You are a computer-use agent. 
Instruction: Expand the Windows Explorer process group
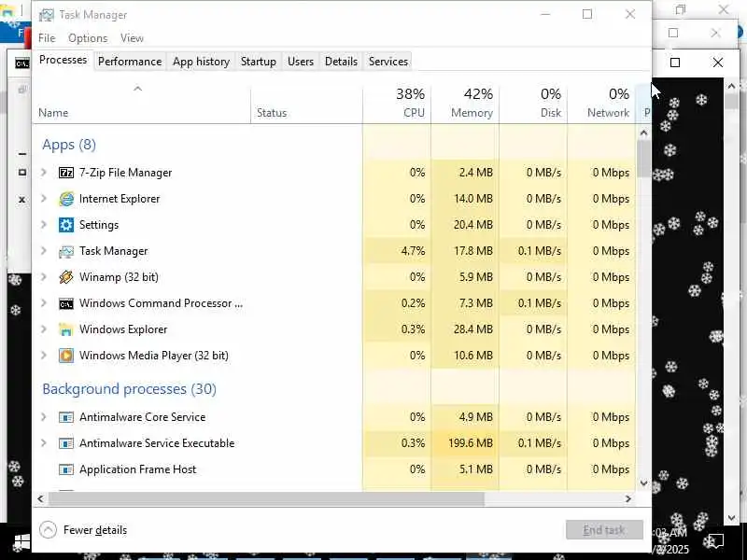coord(44,329)
